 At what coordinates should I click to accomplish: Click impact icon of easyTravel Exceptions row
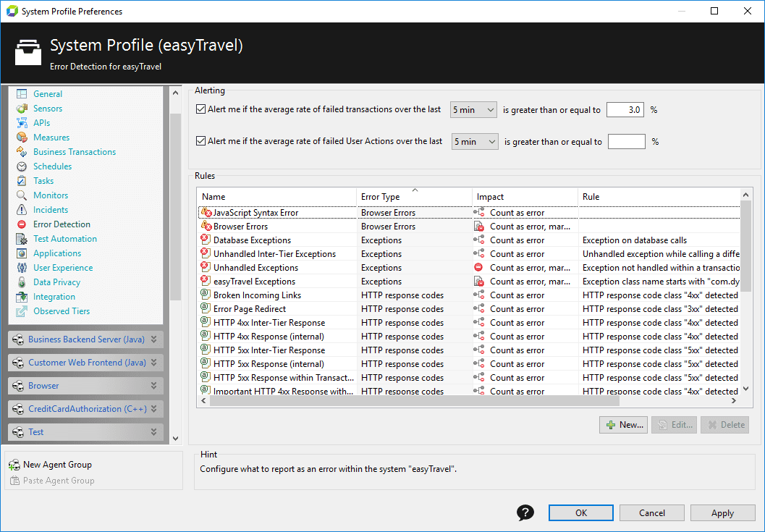tap(478, 281)
